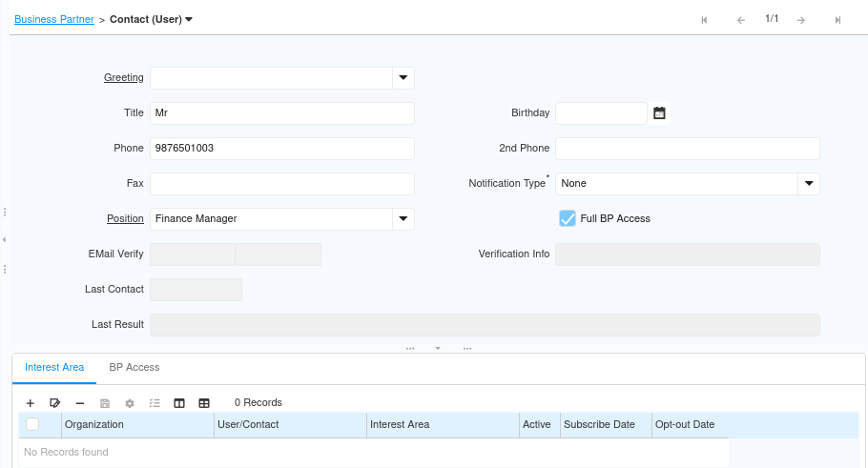Viewport: 868px width, 468px height.
Task: Click the 0 Records label
Action: (x=258, y=403)
